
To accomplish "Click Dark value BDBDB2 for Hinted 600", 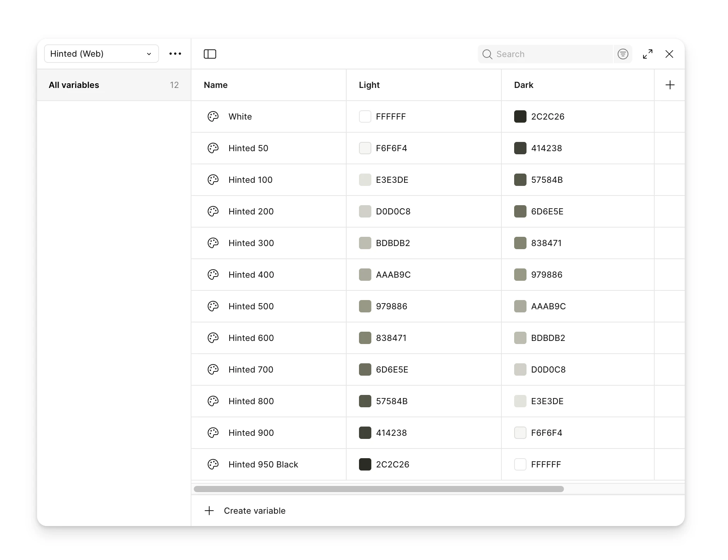I will click(x=548, y=338).
